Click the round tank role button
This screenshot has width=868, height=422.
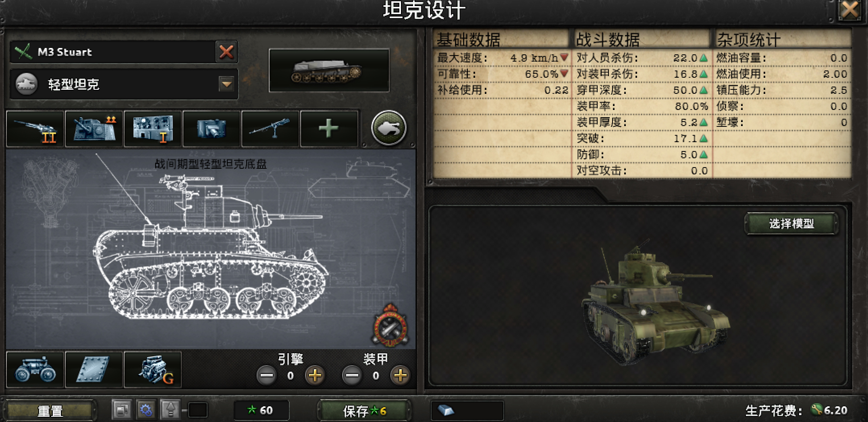[x=388, y=128]
